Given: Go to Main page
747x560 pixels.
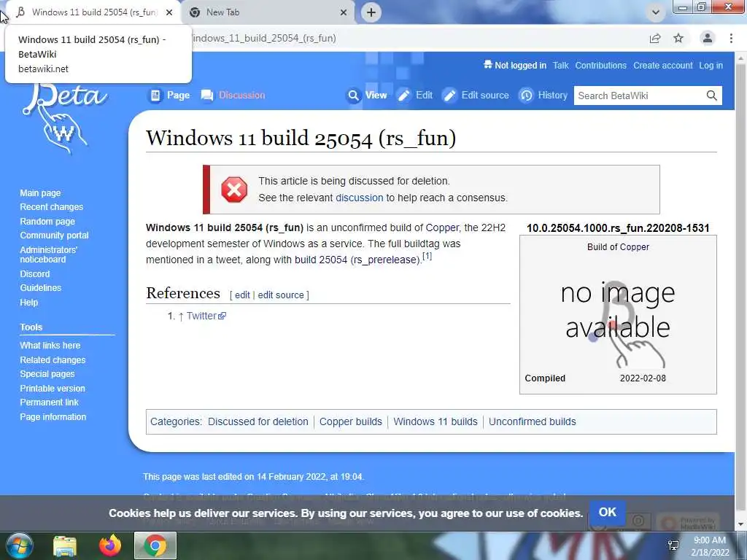Looking at the screenshot, I should point(41,192).
